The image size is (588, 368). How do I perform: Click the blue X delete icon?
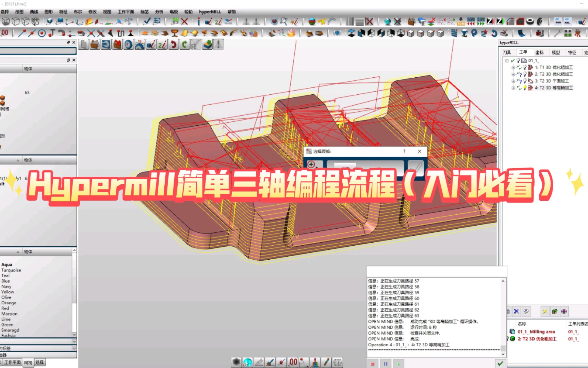point(516,311)
